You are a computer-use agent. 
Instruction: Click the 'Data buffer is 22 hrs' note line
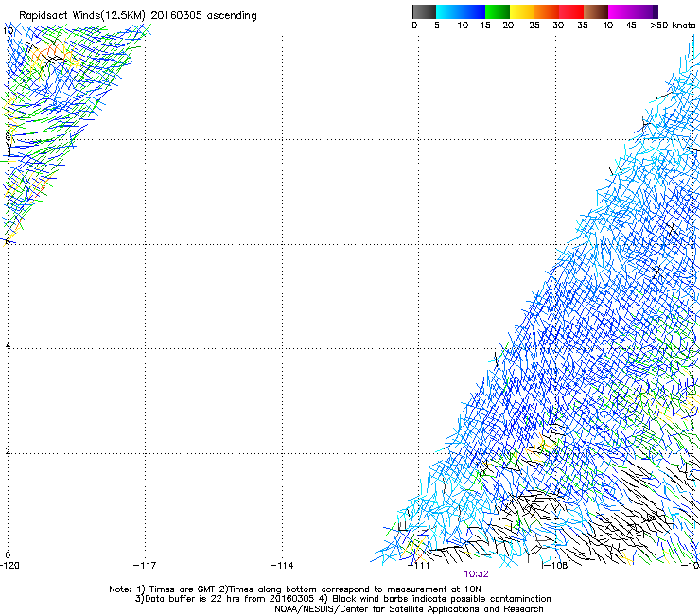coord(342,599)
